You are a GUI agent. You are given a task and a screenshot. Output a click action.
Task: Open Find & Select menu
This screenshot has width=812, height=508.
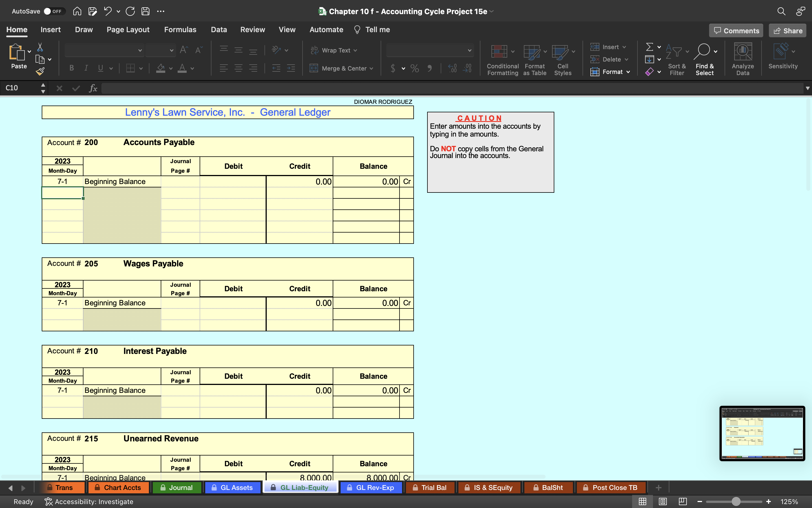705,60
